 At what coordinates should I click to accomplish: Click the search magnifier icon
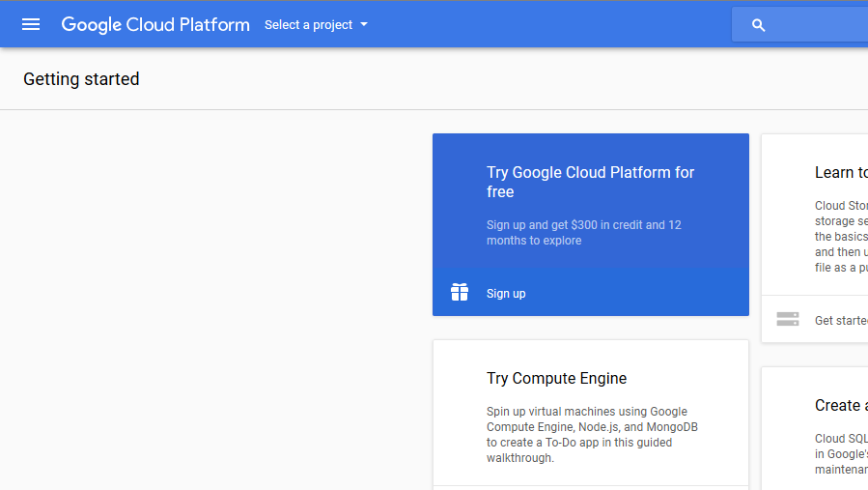point(758,25)
